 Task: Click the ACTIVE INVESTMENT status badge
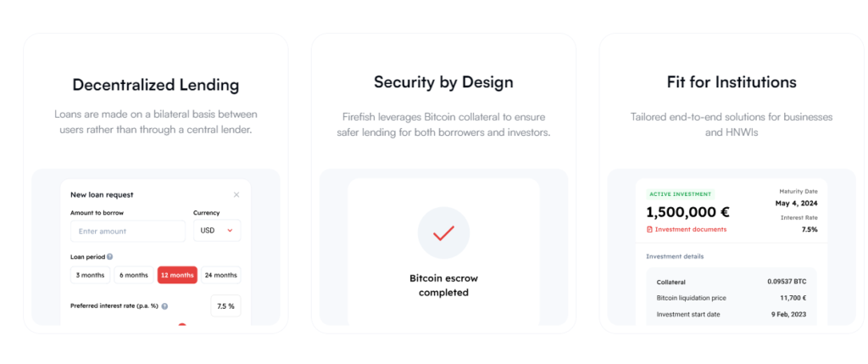[x=680, y=194]
